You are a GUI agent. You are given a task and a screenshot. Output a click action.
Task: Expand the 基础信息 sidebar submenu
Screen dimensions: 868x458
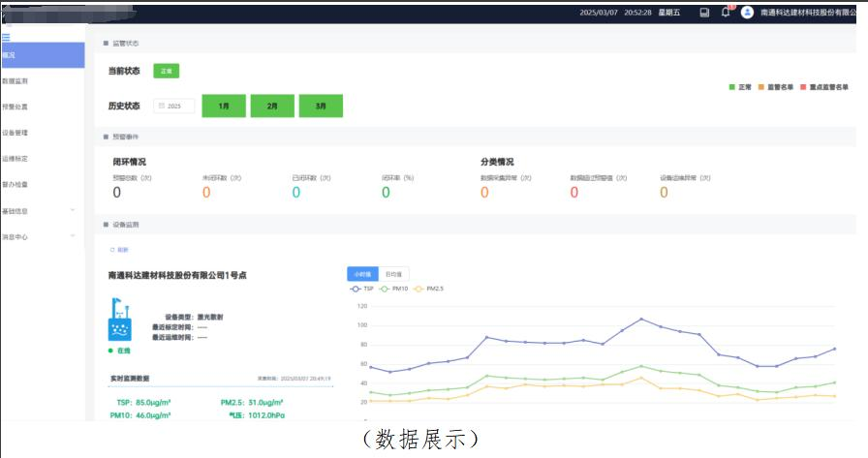coord(73,210)
